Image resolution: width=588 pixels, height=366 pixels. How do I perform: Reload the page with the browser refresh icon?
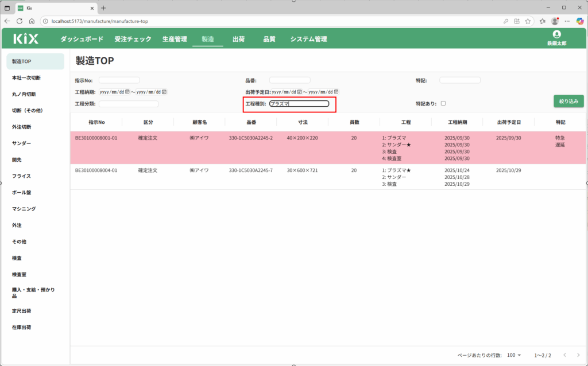pos(20,21)
